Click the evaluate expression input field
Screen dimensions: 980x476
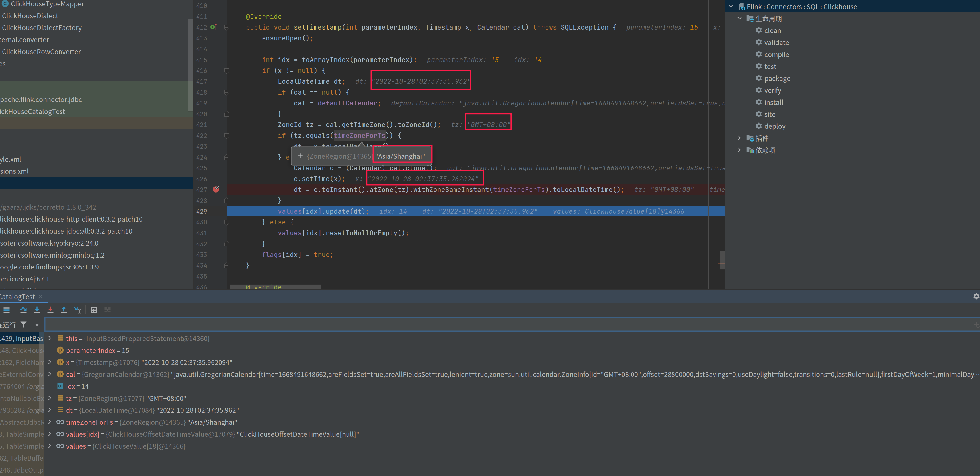pos(495,324)
